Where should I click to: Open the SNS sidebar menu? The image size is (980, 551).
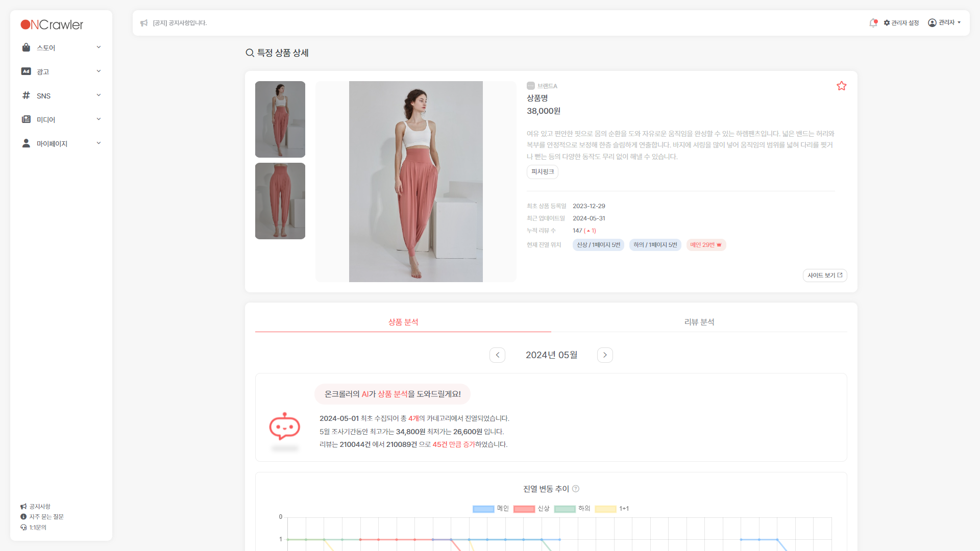[x=61, y=95]
